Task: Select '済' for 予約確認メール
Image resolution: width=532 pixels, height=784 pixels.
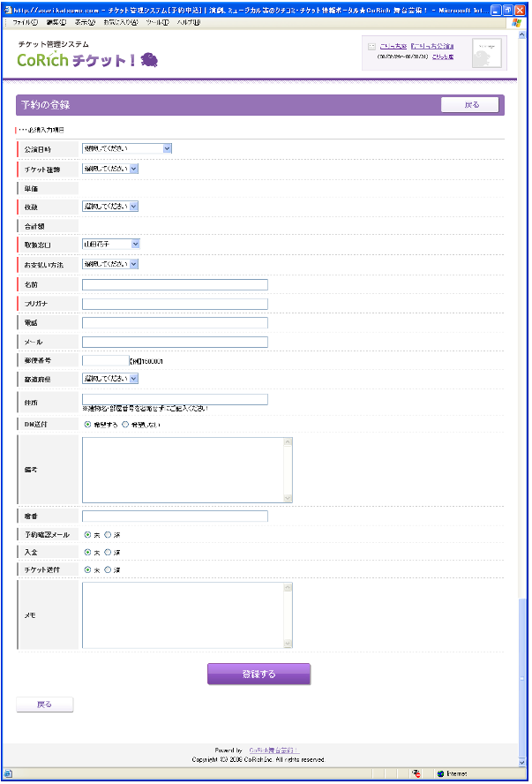Action: click(x=108, y=535)
